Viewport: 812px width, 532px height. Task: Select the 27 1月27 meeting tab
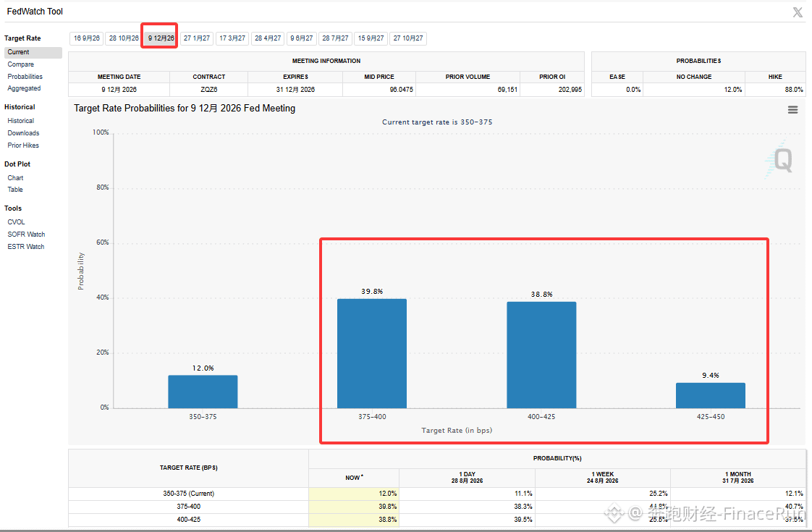pos(197,38)
